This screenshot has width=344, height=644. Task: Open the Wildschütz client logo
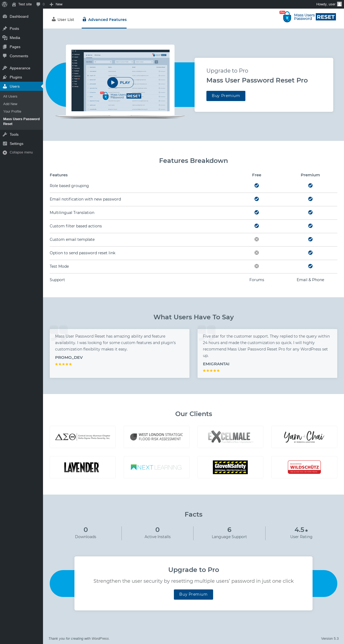coord(304,467)
